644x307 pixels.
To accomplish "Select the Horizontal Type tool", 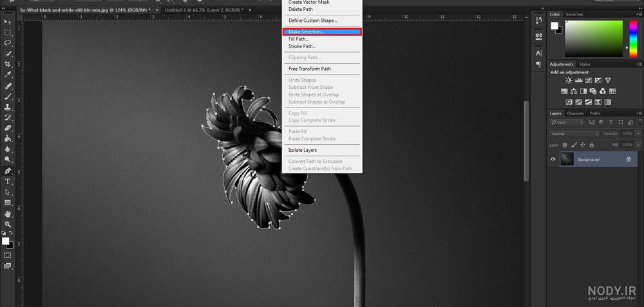I will [7, 181].
